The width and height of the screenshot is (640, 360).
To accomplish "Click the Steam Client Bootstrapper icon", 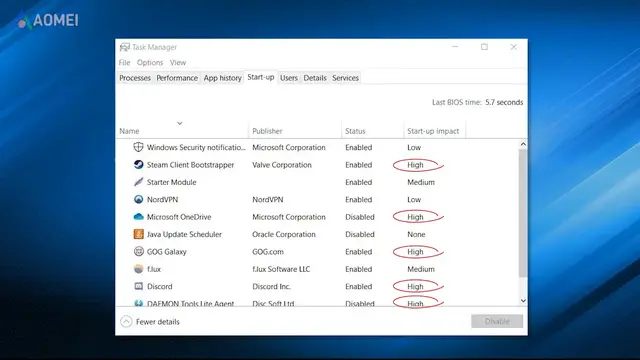I will tap(138, 164).
